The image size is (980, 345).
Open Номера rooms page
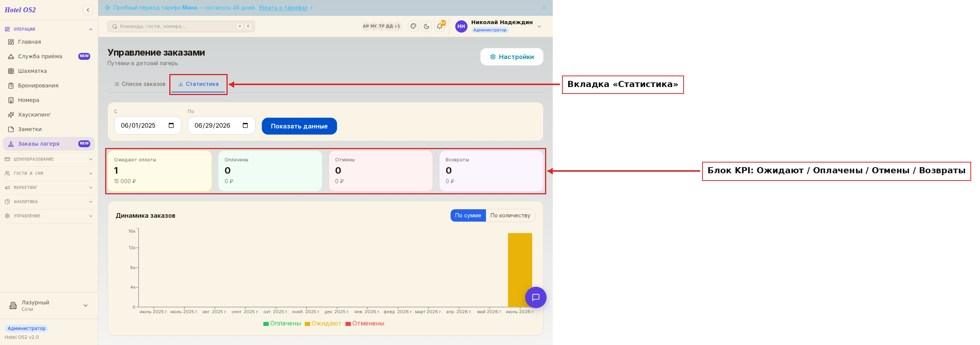click(x=49, y=100)
